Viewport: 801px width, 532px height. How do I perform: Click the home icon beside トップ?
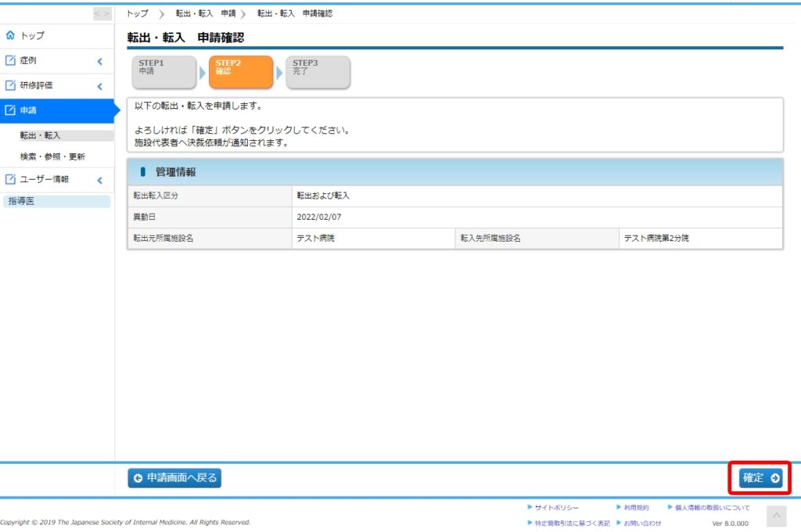(10, 36)
